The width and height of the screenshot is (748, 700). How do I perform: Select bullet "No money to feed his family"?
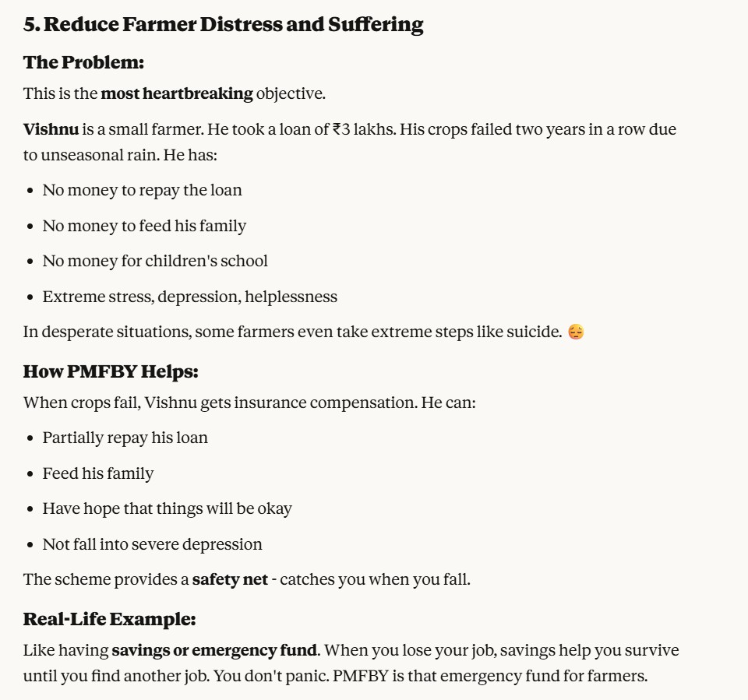[x=144, y=226]
